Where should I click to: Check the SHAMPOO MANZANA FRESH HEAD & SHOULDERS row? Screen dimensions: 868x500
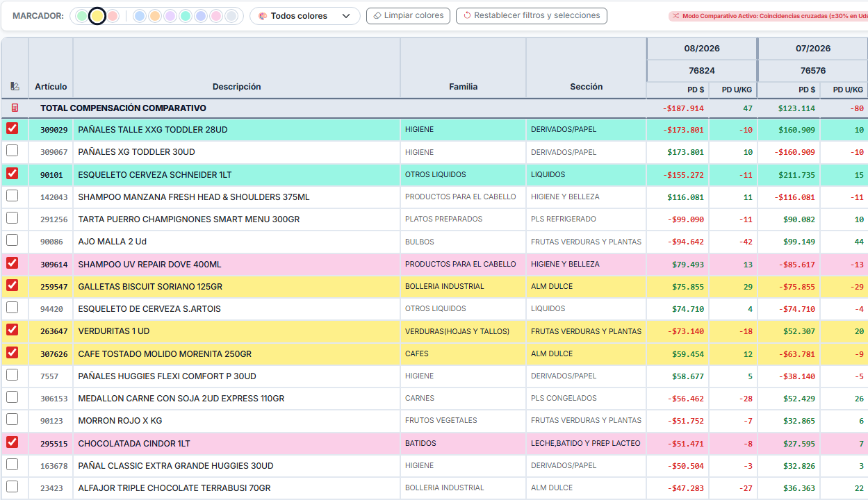click(x=13, y=196)
